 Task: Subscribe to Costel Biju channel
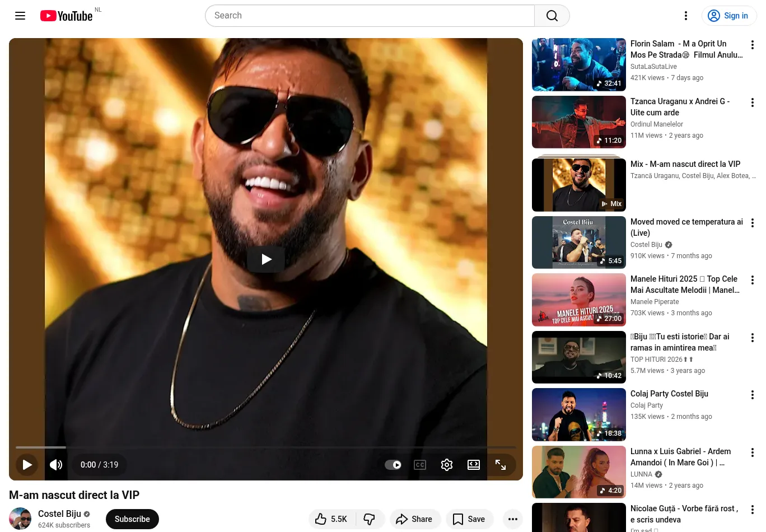(132, 519)
